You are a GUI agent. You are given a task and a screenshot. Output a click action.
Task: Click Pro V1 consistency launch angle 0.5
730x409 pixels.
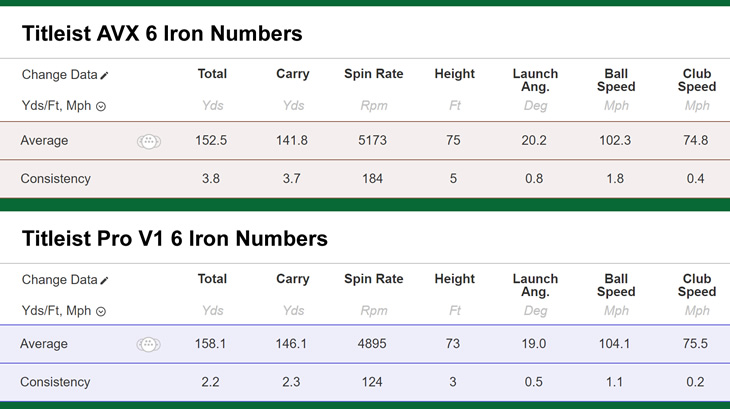(x=534, y=382)
